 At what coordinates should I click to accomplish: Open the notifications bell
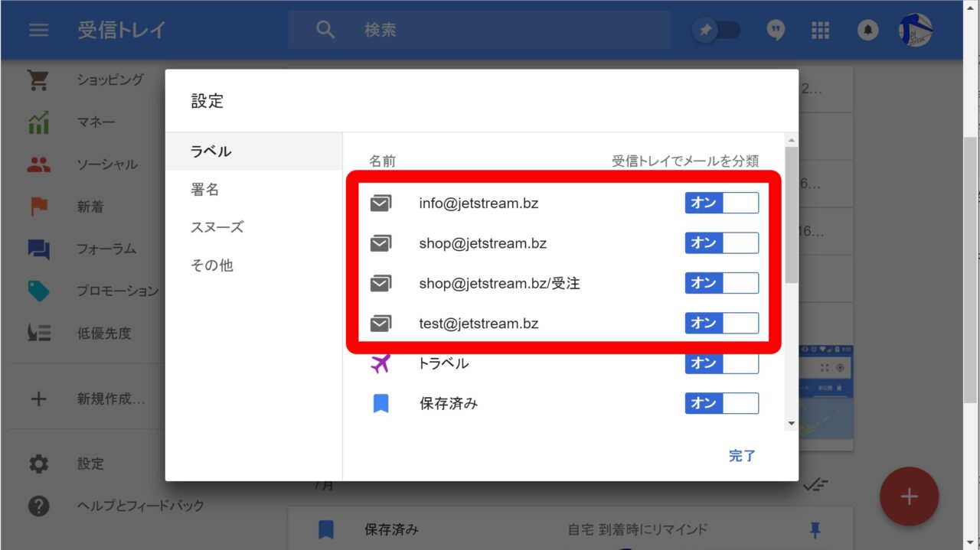867,30
